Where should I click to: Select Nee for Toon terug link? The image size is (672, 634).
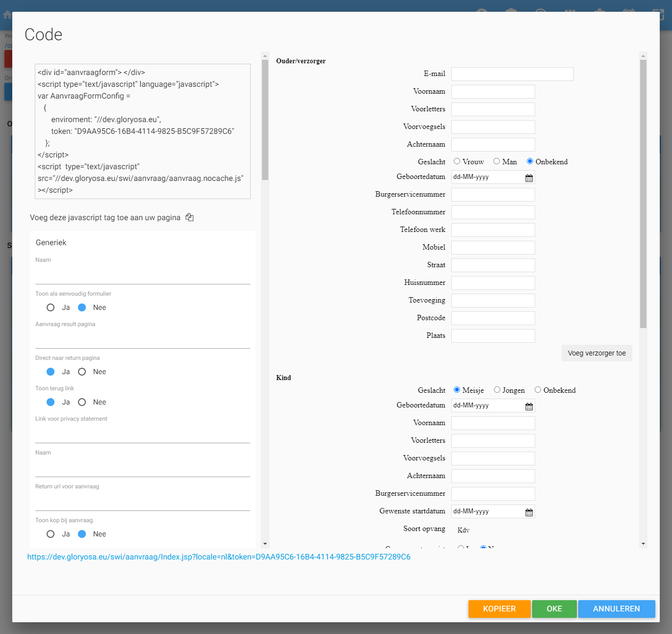click(82, 402)
